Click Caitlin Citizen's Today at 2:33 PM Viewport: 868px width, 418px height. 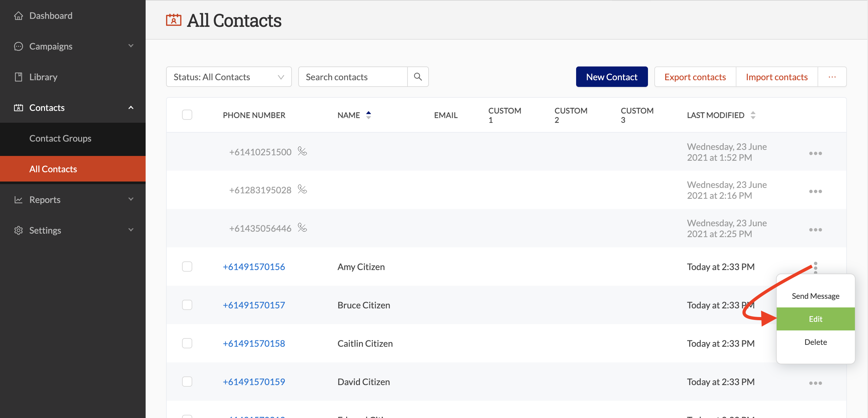pyautogui.click(x=720, y=344)
